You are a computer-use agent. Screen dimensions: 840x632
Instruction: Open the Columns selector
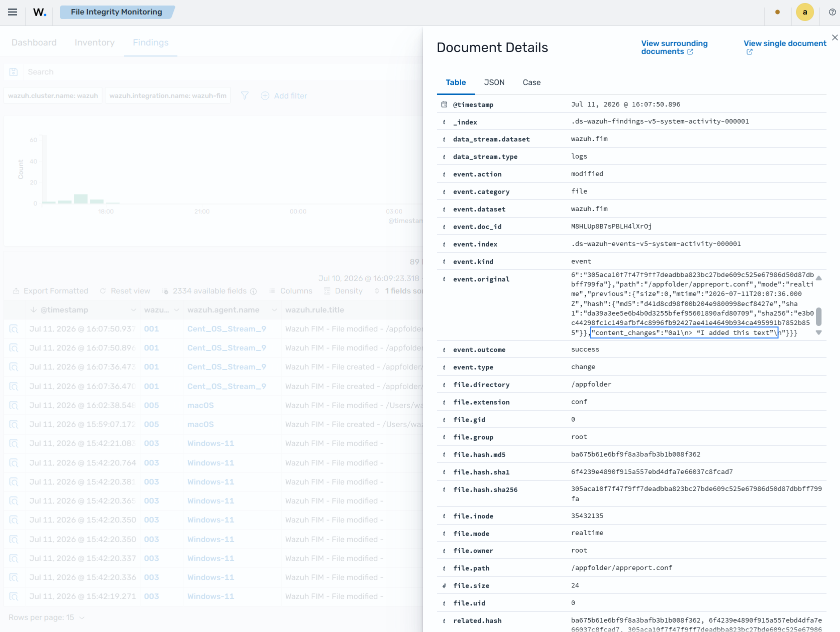coord(291,291)
